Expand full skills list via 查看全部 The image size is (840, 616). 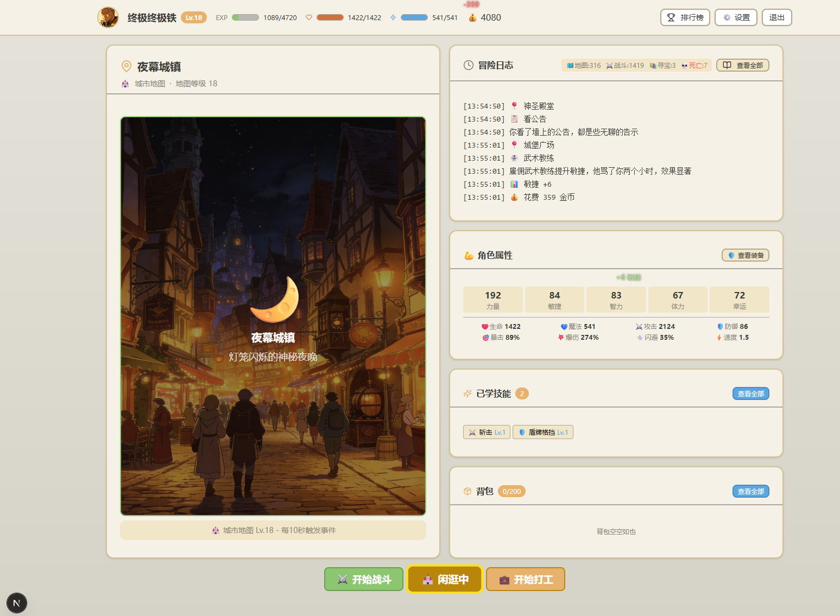(x=750, y=393)
